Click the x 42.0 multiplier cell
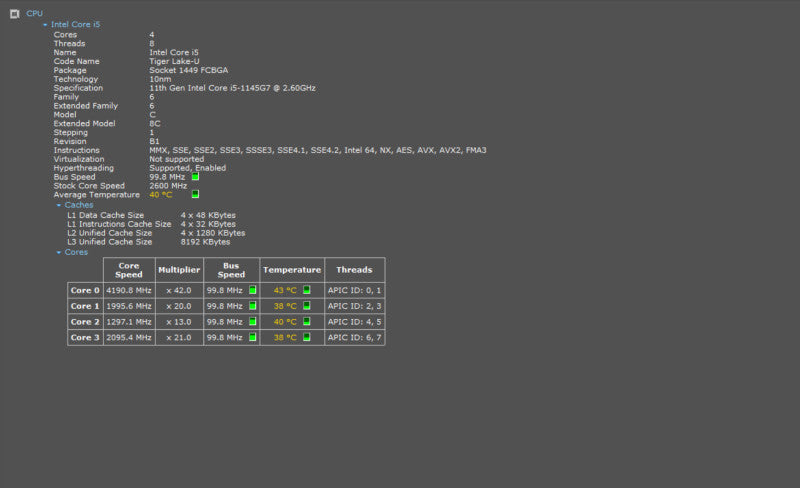The height and width of the screenshot is (488, 800). (x=179, y=290)
